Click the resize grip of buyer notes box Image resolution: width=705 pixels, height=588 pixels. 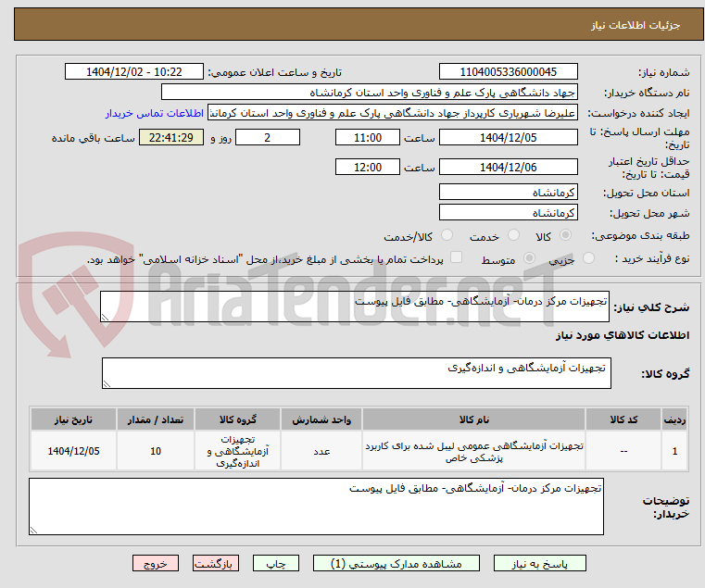pyautogui.click(x=33, y=530)
